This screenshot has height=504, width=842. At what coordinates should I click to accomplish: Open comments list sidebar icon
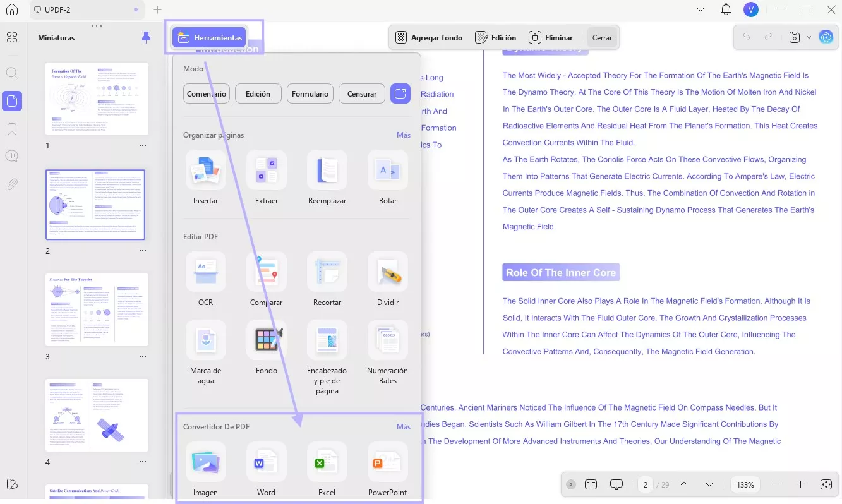click(x=12, y=156)
